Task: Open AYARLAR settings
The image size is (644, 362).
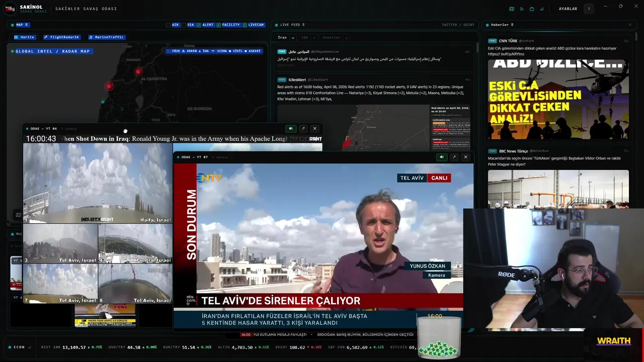Action: [568, 9]
